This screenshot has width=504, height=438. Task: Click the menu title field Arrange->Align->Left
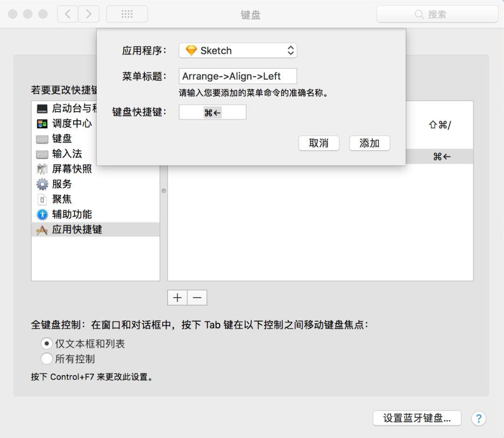(x=238, y=76)
